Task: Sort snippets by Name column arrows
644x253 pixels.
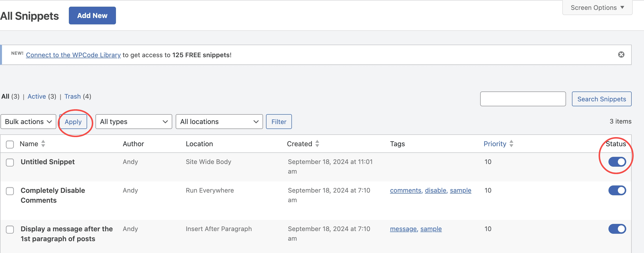Action: point(43,144)
